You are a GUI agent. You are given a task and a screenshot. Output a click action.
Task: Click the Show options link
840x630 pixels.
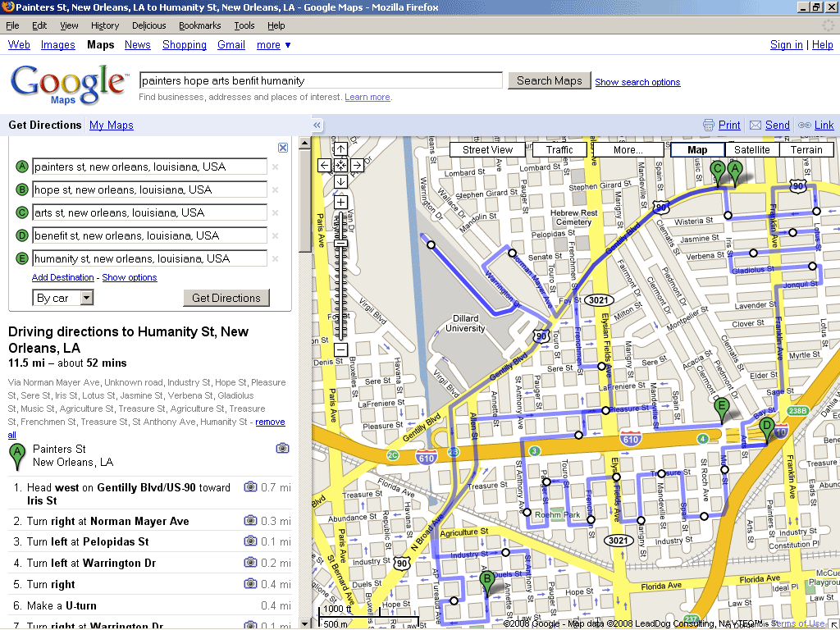coord(130,277)
